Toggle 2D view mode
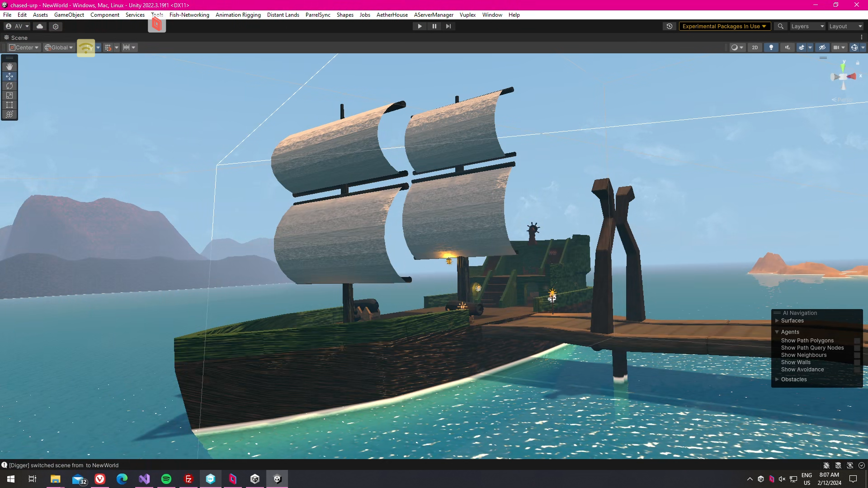 click(x=755, y=47)
